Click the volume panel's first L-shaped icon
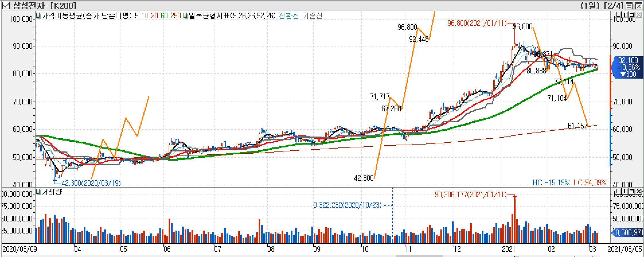Image resolution: width=644 pixels, height=257 pixels. [618, 192]
